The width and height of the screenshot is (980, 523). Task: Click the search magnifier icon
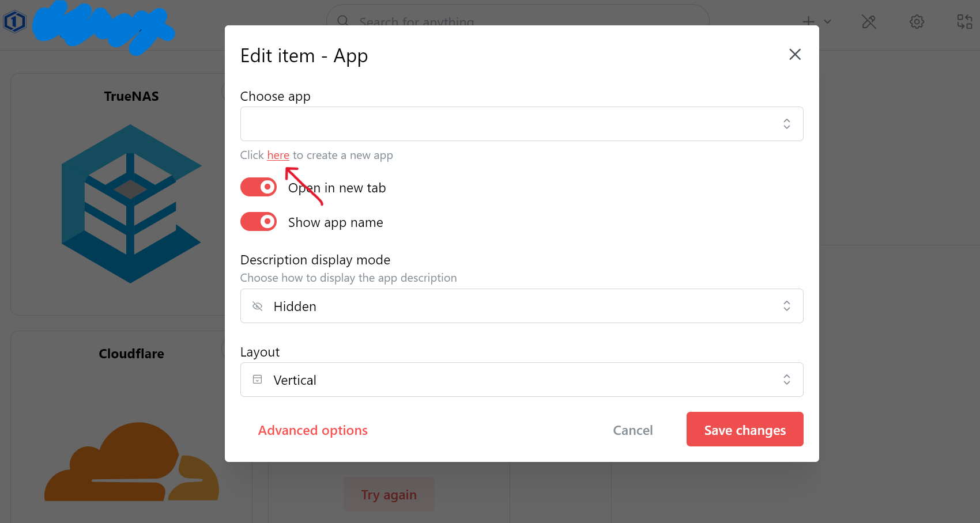coord(342,21)
